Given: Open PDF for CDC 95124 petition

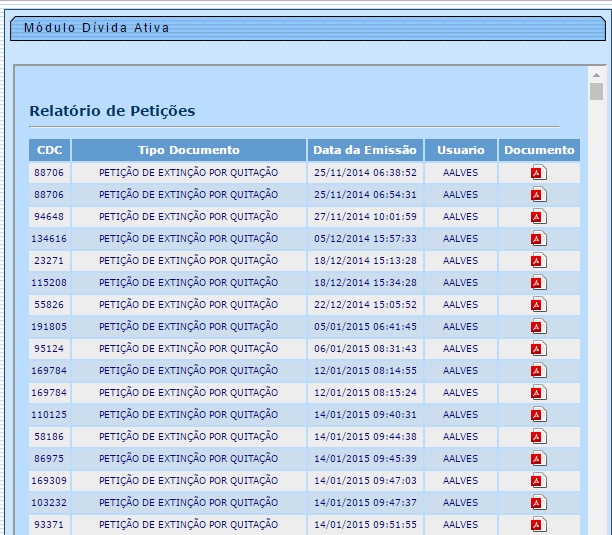Looking at the screenshot, I should [538, 348].
